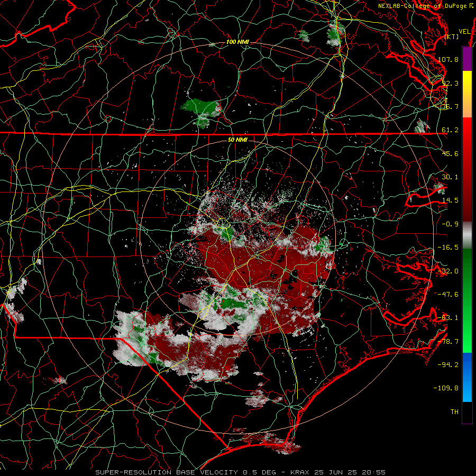Click the 14.5 velocity scale label
Image resolution: width=476 pixels, height=476 pixels.
450,200
